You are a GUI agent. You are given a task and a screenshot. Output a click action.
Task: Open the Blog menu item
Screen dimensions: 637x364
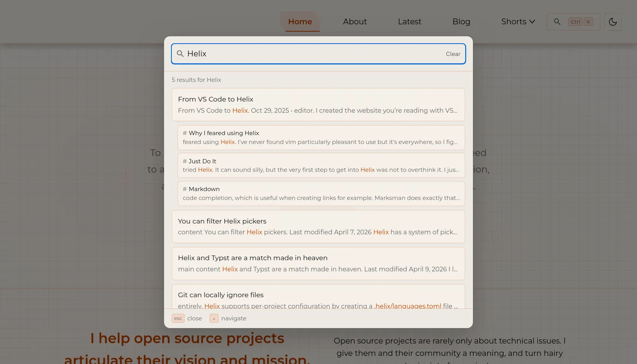pos(461,22)
